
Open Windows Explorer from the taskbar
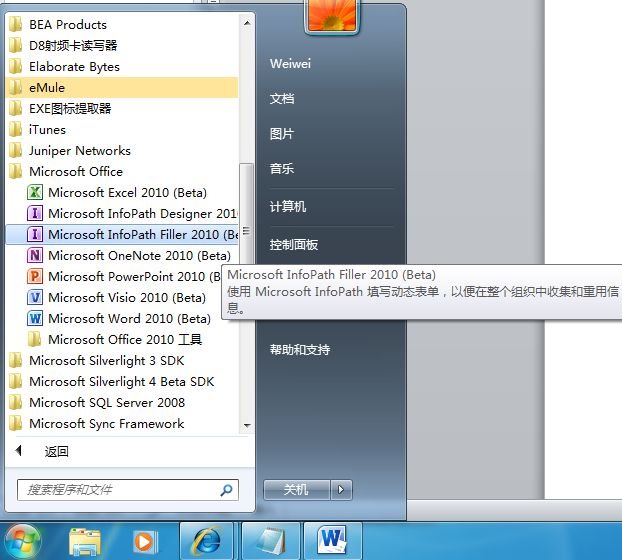point(84,542)
